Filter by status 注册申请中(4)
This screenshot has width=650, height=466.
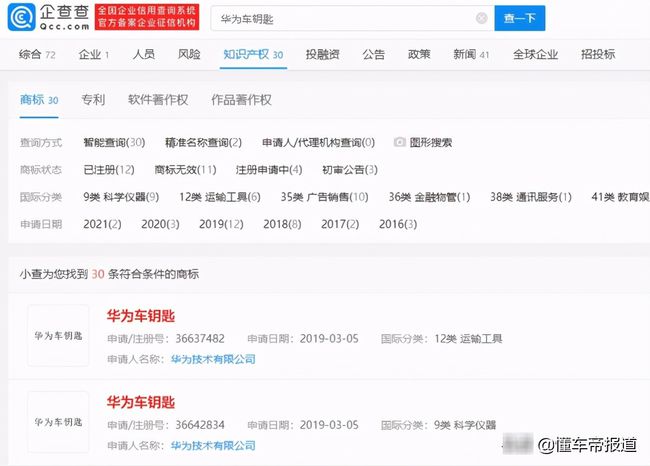tap(269, 170)
